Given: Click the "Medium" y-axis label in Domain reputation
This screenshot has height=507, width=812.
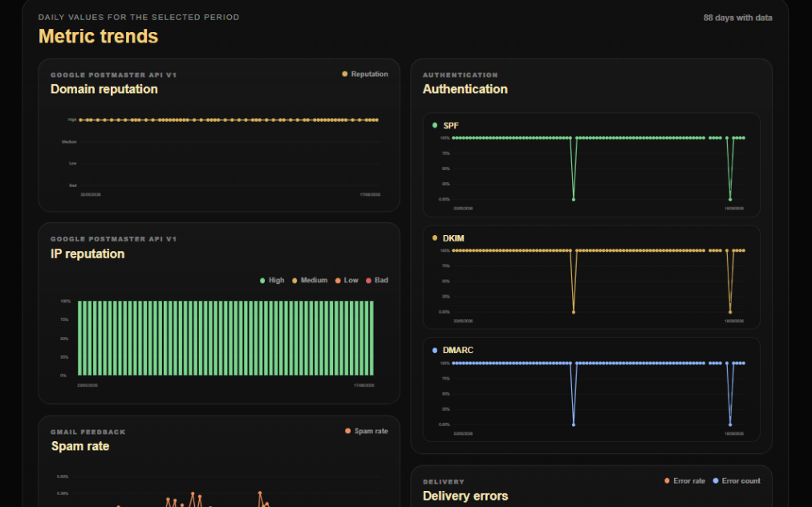Looking at the screenshot, I should point(69,142).
